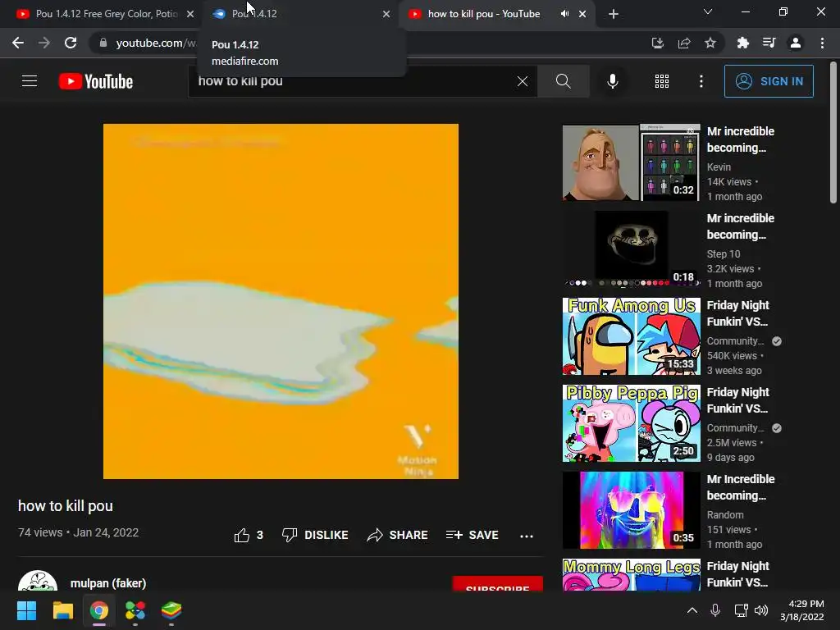View site info lock icon
Viewport: 840px width, 630px height.
tap(103, 43)
